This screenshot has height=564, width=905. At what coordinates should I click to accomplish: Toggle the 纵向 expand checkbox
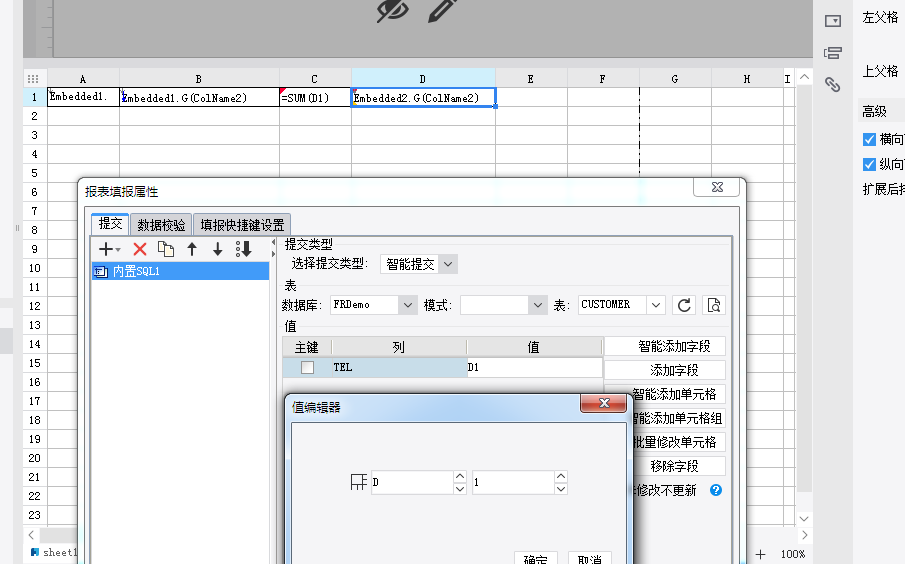tap(869, 165)
